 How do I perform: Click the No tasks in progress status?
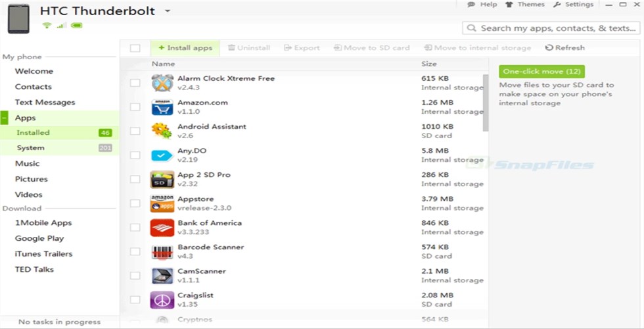coord(60,322)
